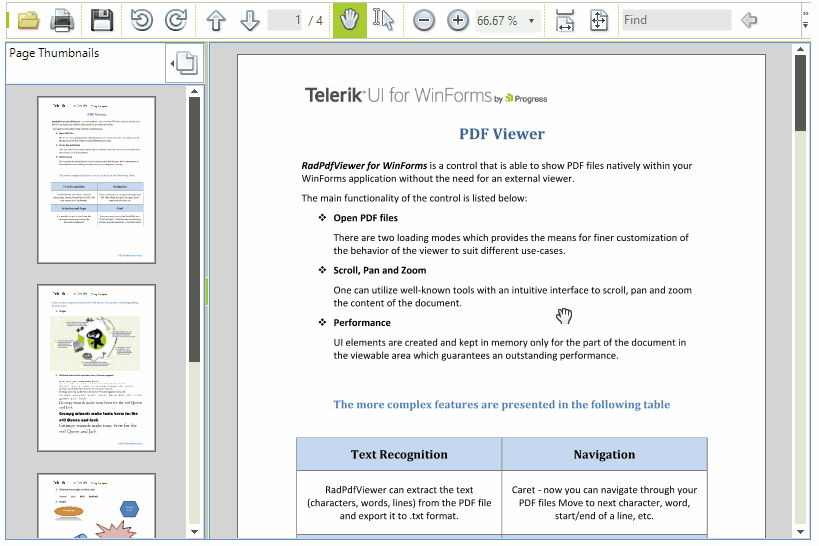Rotate the page counterclockwise
Image resolution: width=819 pixels, height=546 pixels.
tap(142, 20)
